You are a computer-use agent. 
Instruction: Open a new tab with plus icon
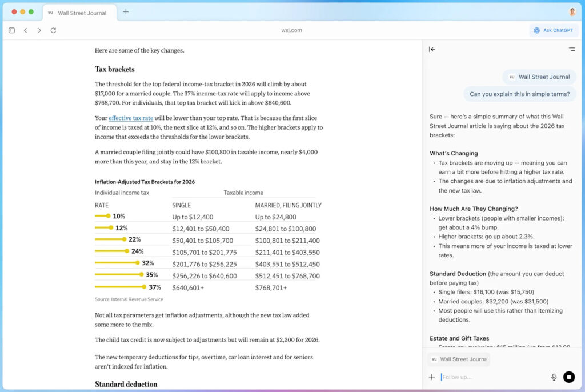pyautogui.click(x=126, y=12)
